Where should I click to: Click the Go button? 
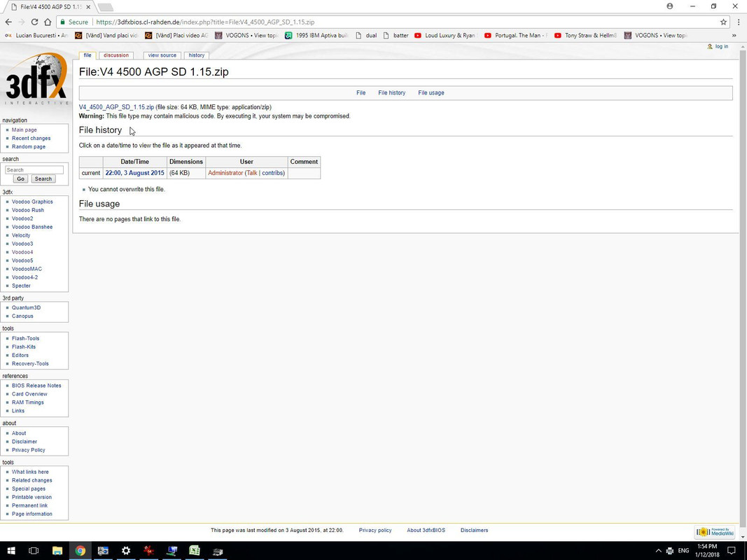20,179
